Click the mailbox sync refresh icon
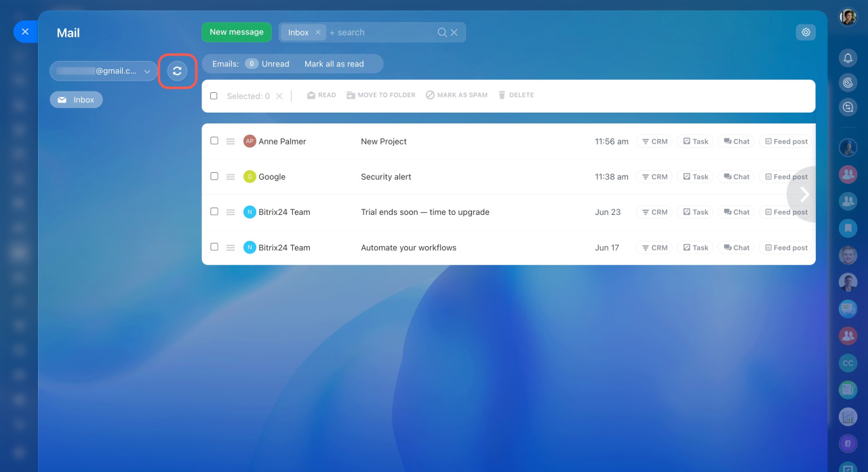 [177, 71]
